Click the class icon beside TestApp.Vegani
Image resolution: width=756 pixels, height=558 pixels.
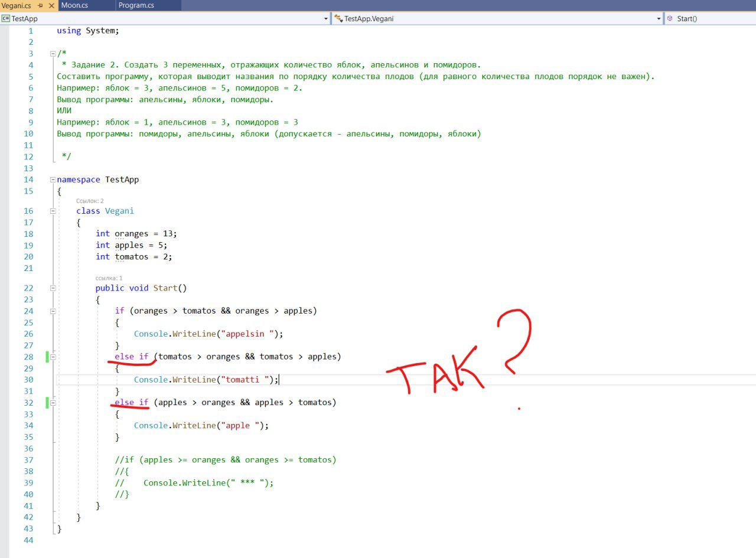338,18
